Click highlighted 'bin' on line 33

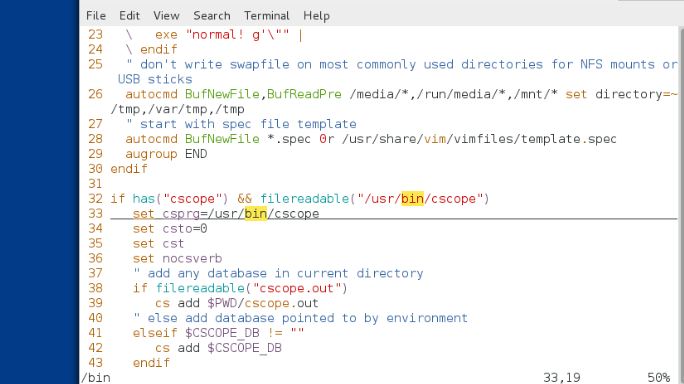256,214
